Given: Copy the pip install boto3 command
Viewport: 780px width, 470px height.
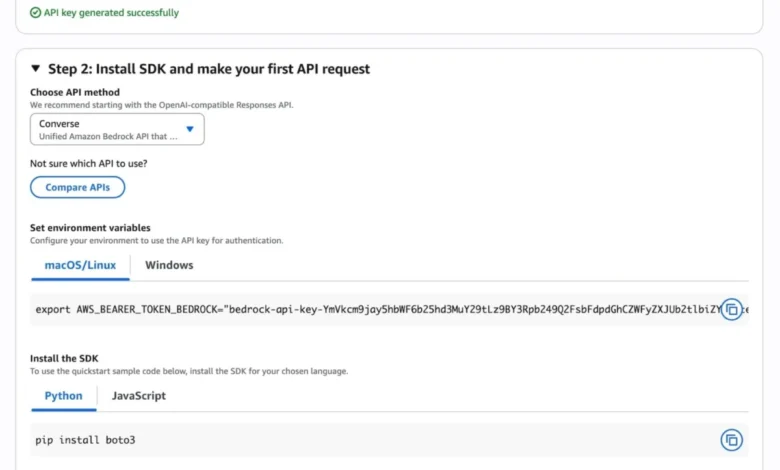Looking at the screenshot, I should click(731, 440).
